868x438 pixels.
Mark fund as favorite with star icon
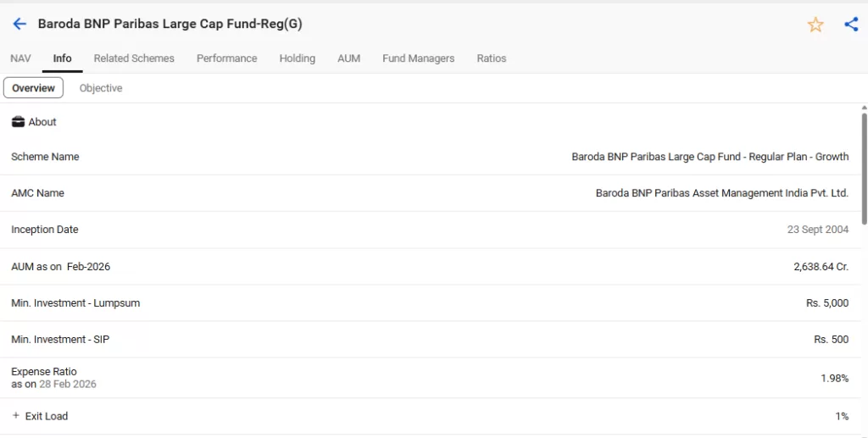815,25
